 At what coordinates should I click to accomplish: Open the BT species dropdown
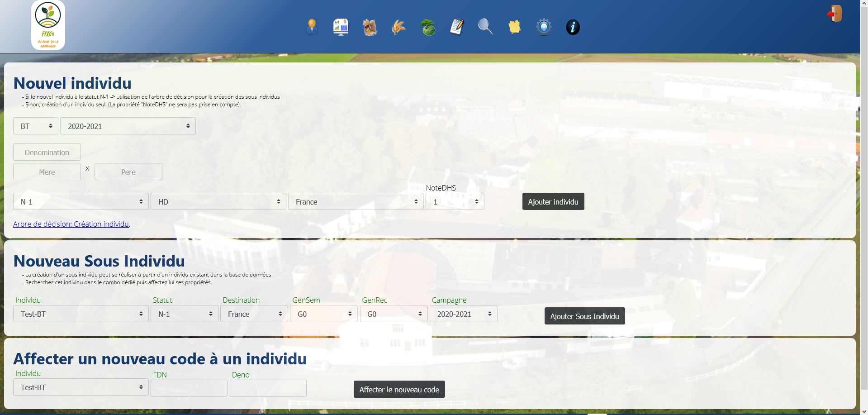36,126
